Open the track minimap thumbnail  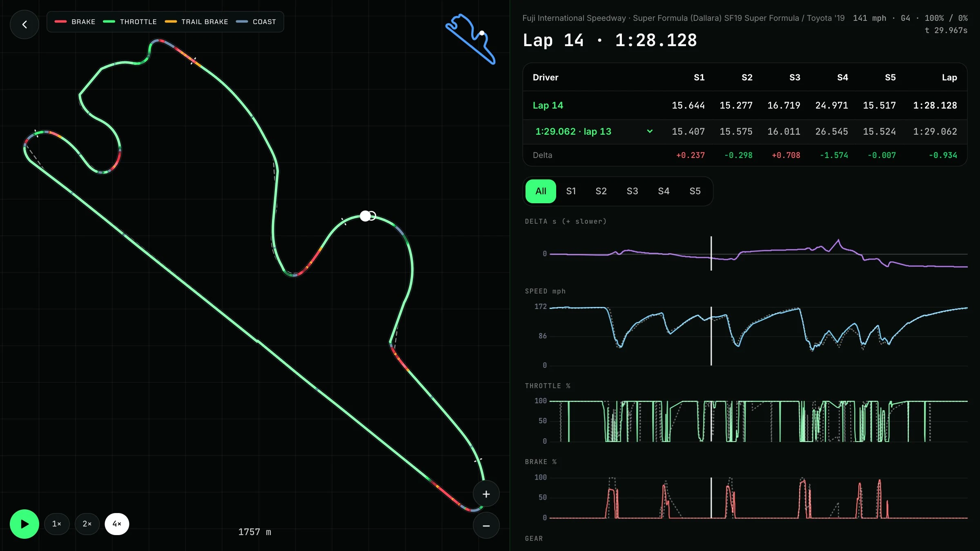(470, 39)
